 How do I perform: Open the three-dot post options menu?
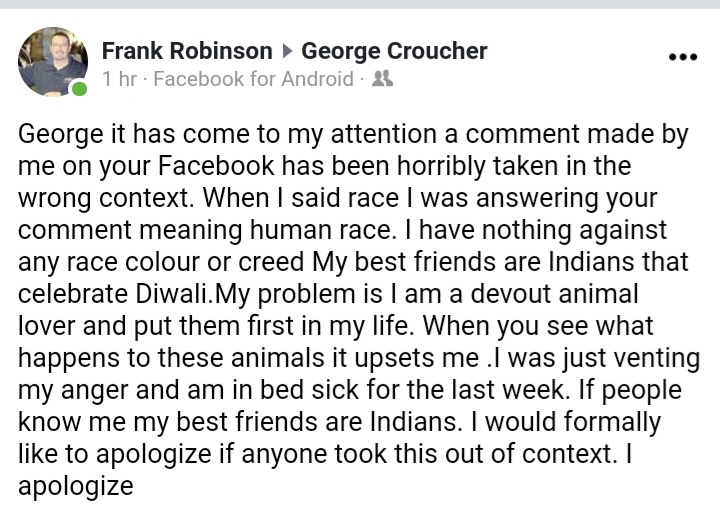click(682, 57)
